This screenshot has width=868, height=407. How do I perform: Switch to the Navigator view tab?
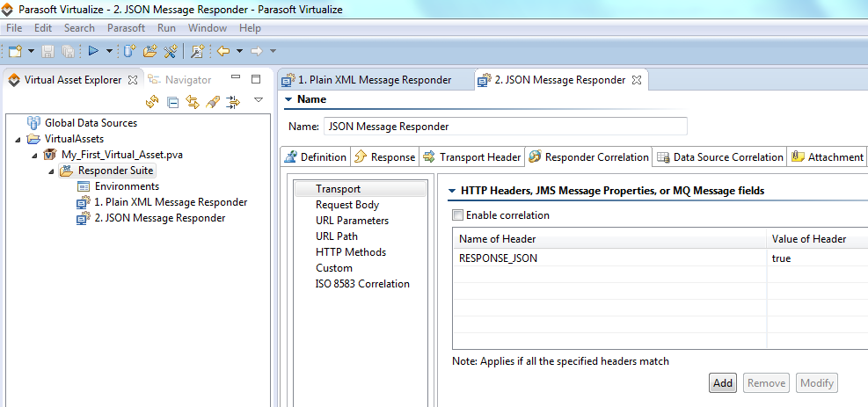click(180, 80)
